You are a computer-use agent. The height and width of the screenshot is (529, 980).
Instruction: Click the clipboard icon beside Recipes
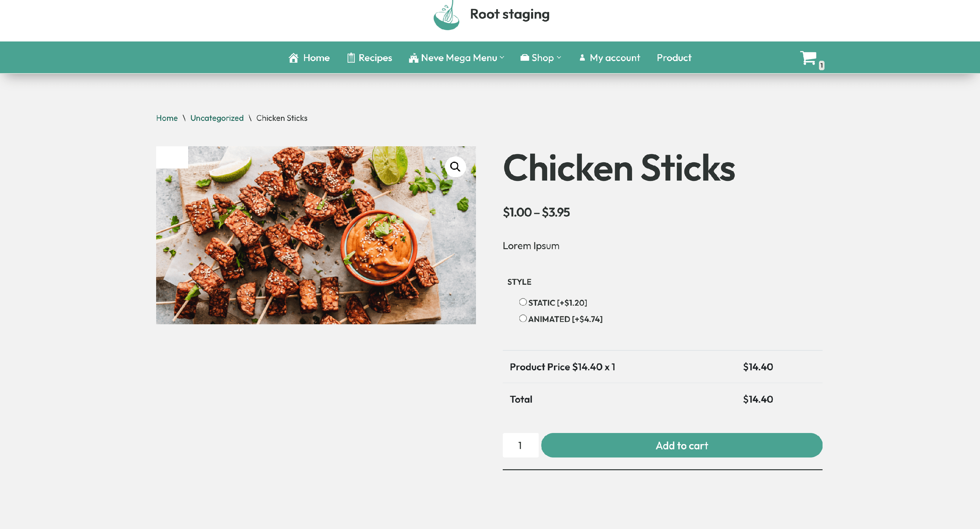tap(351, 58)
